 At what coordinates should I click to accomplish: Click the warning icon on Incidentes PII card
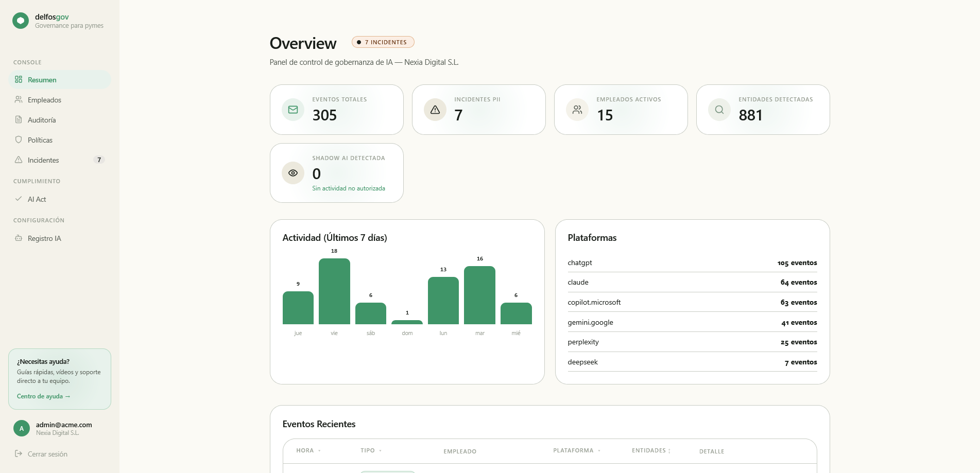[435, 110]
